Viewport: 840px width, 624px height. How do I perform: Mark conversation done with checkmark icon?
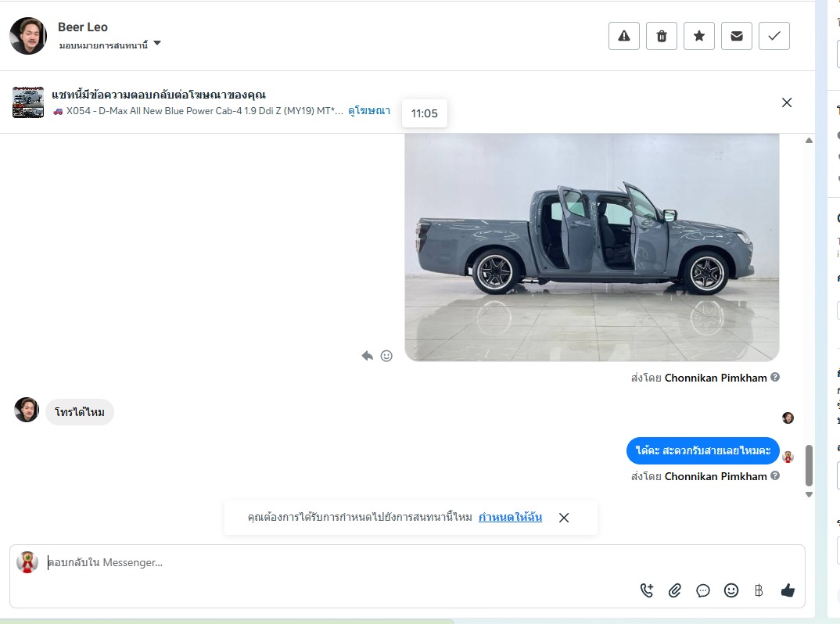[774, 36]
